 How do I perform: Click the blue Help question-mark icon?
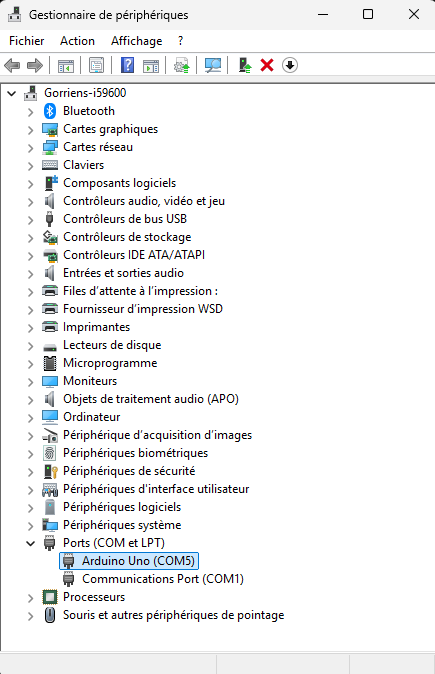click(128, 65)
